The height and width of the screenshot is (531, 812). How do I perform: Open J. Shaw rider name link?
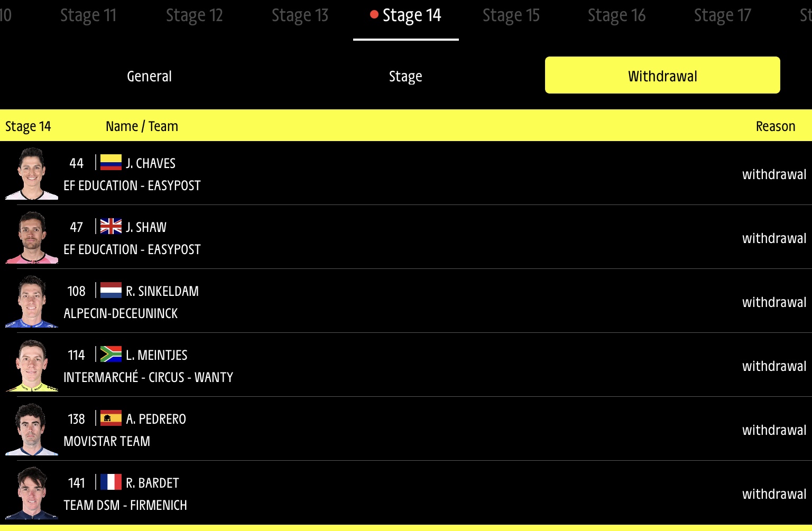tap(146, 227)
